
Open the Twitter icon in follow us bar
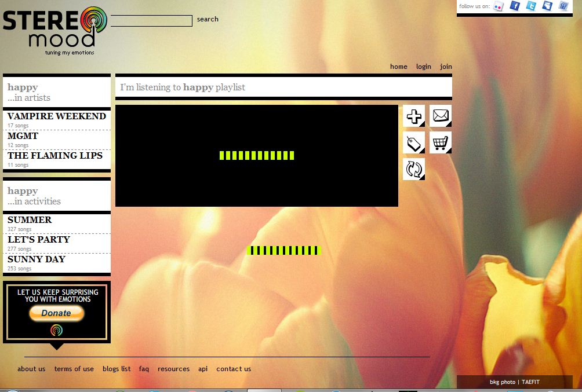coord(530,6)
